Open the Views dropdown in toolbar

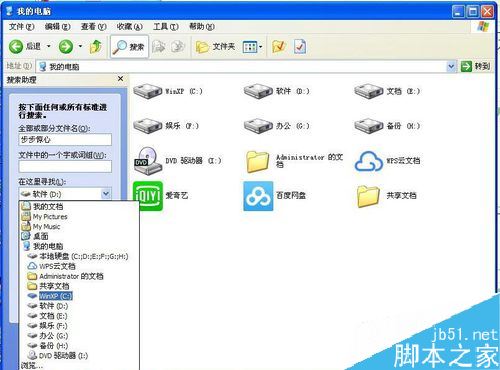click(252, 47)
